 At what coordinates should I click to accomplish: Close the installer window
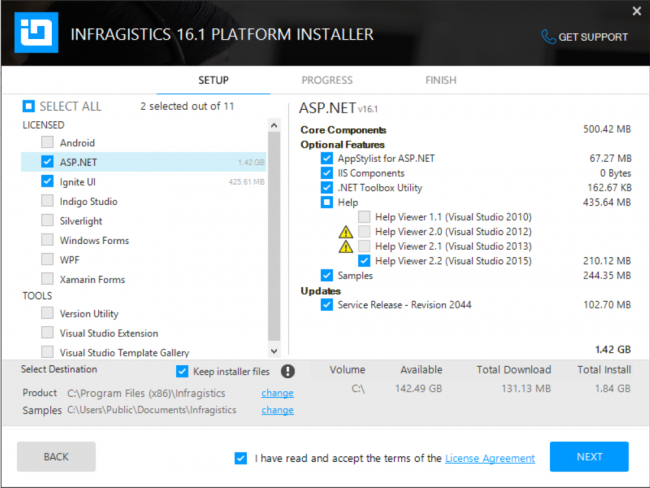pyautogui.click(x=637, y=11)
